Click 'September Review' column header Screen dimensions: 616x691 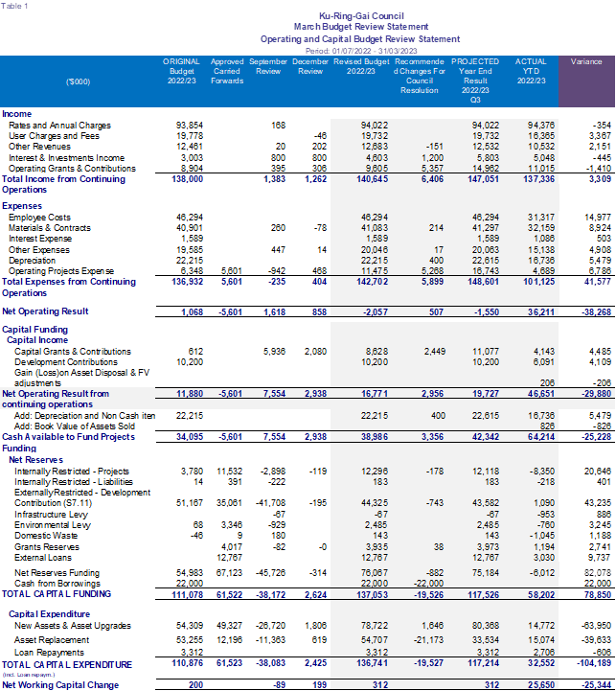268,66
